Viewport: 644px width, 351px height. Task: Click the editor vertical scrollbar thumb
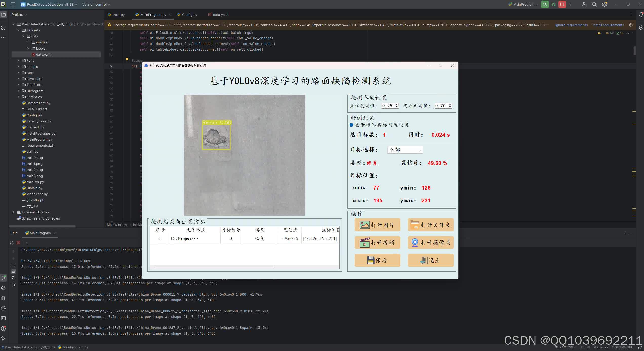[x=635, y=50]
